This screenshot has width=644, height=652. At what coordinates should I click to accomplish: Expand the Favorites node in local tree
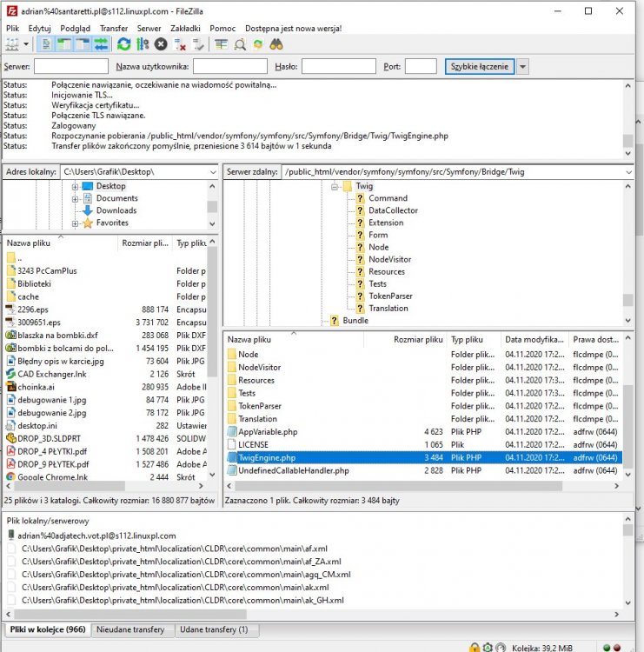tap(75, 223)
